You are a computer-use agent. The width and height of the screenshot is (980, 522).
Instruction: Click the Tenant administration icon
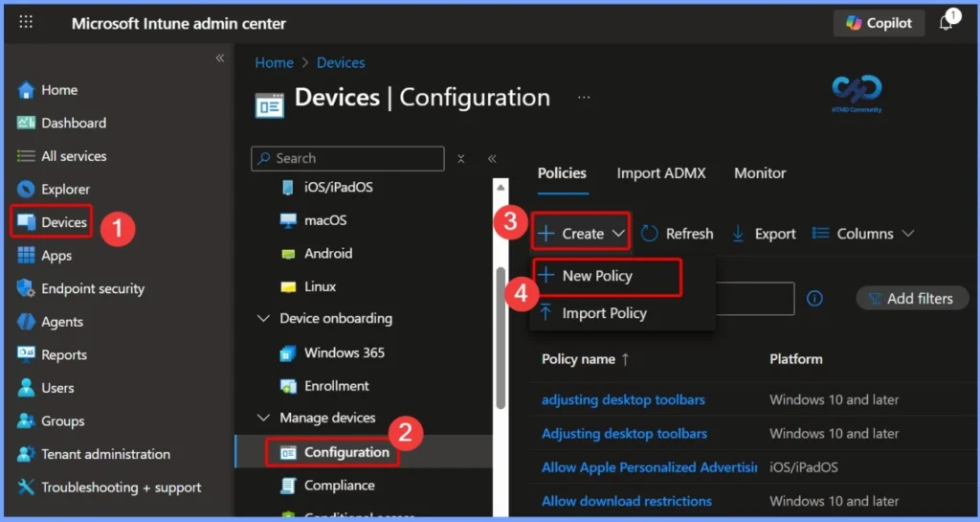[x=26, y=454]
